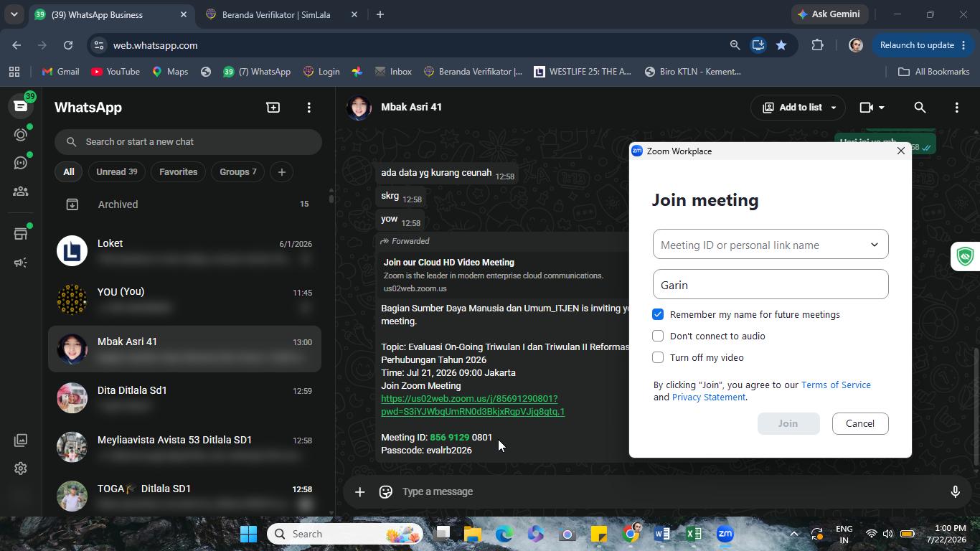Search within Mbak Asri 41 chat
Viewport: 980px width, 551px height.
(920, 108)
